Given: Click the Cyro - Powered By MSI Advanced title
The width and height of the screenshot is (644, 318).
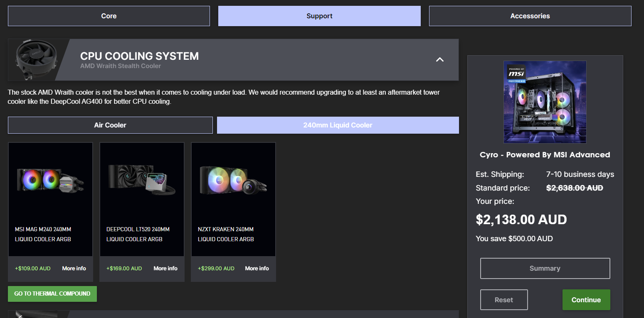Looking at the screenshot, I should tap(545, 155).
